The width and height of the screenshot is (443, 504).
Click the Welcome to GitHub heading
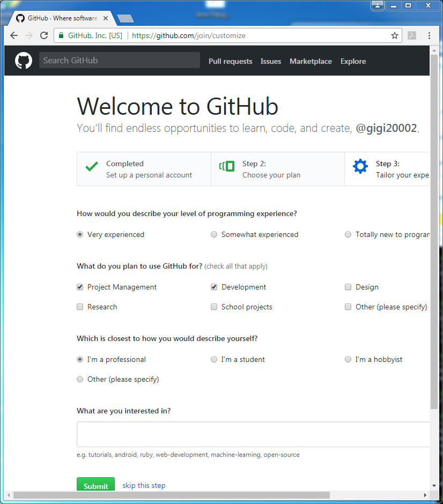pos(178,106)
